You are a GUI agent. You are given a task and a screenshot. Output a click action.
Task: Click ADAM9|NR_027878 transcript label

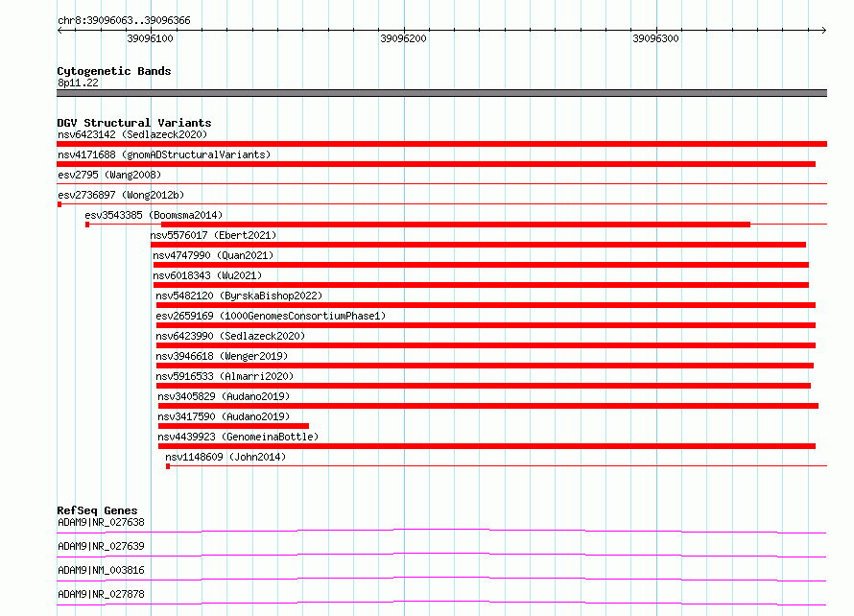(x=101, y=594)
